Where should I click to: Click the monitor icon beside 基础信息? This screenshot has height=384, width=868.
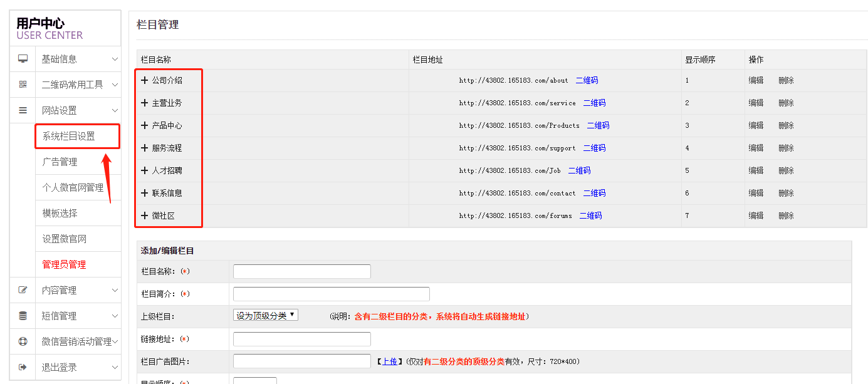tap(23, 59)
